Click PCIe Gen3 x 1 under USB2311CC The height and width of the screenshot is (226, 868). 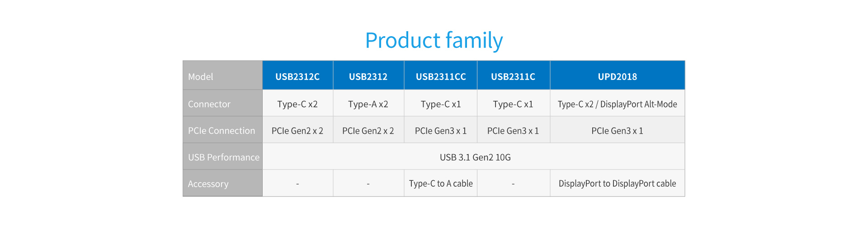pyautogui.click(x=441, y=130)
